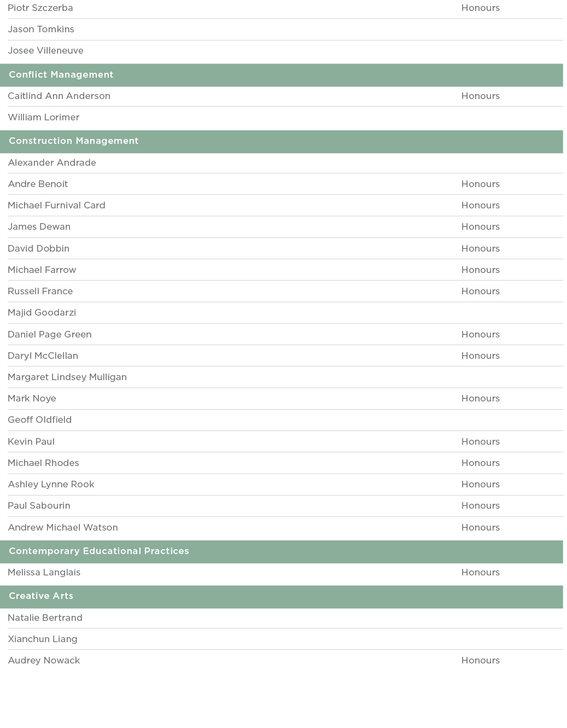
Task: Click on Jason Tomkins' name
Action: pyautogui.click(x=41, y=30)
